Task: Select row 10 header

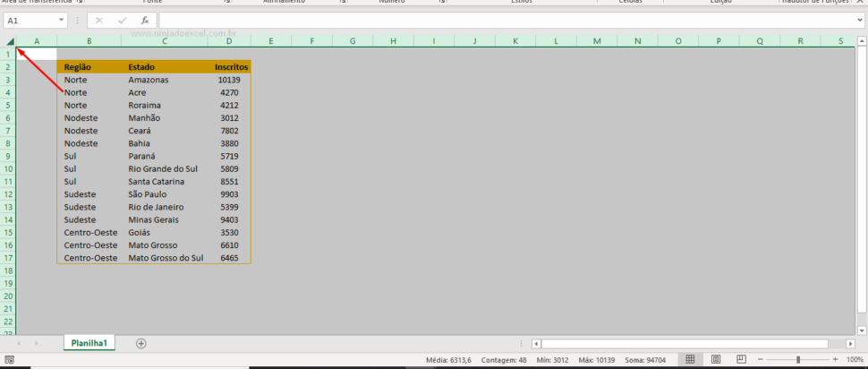Action: point(8,169)
